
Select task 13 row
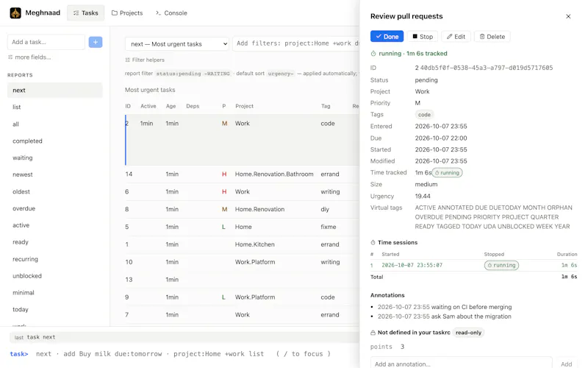tap(243, 280)
